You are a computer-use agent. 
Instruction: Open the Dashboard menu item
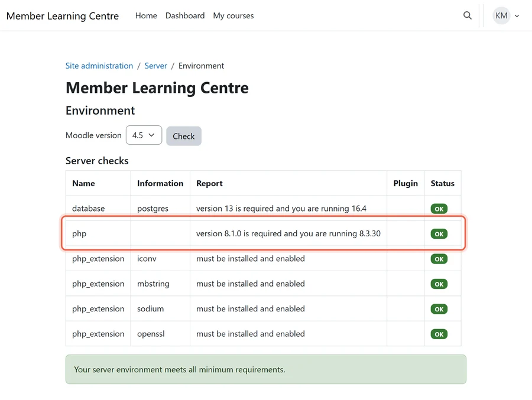pos(185,15)
